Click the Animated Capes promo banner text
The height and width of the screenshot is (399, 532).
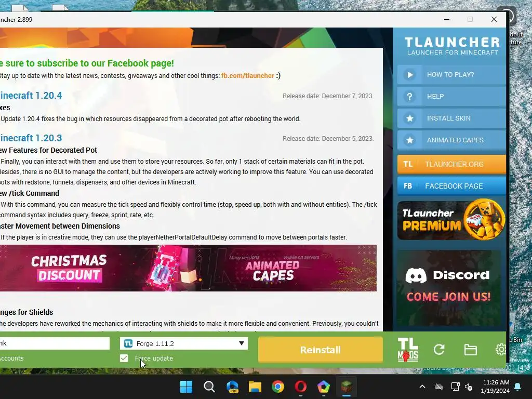click(x=273, y=270)
